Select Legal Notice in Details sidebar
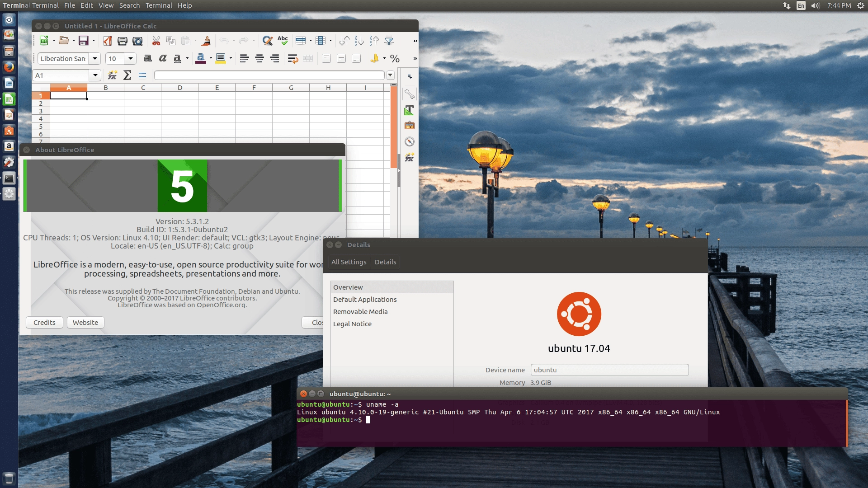The width and height of the screenshot is (868, 488). coord(392,324)
